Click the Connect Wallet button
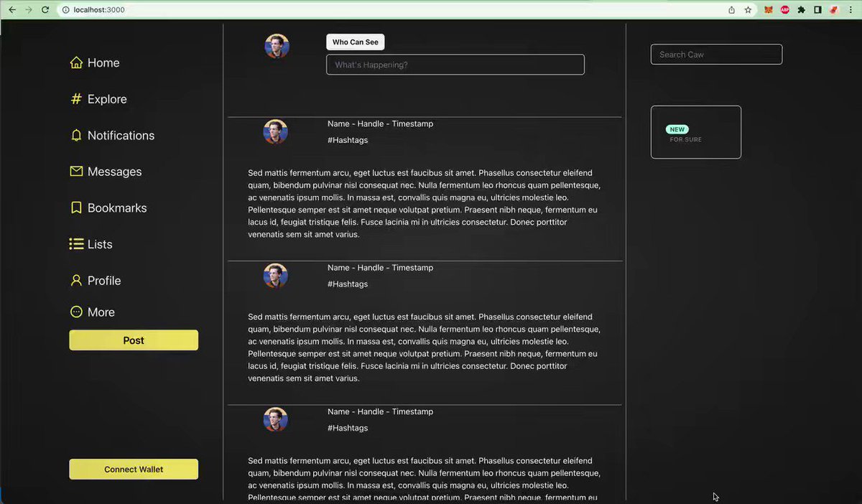The width and height of the screenshot is (862, 504). coord(134,469)
